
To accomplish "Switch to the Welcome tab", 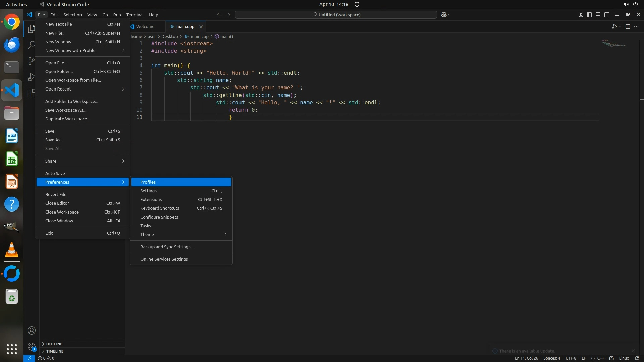I will pyautogui.click(x=145, y=27).
